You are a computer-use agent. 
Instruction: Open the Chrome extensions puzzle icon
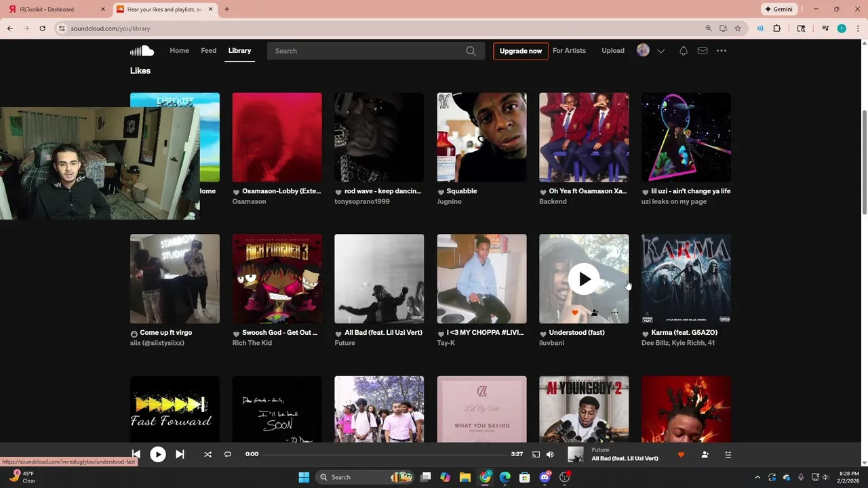tap(777, 28)
